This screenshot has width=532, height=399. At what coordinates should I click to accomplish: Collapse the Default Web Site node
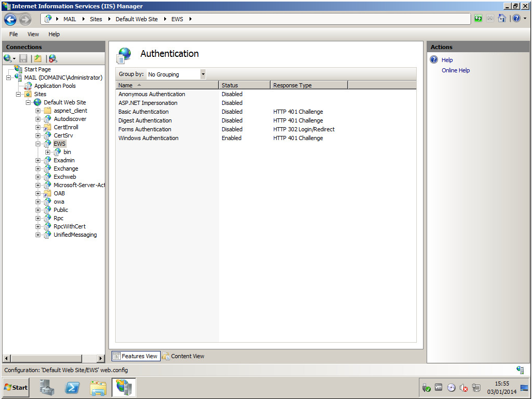tap(28, 102)
